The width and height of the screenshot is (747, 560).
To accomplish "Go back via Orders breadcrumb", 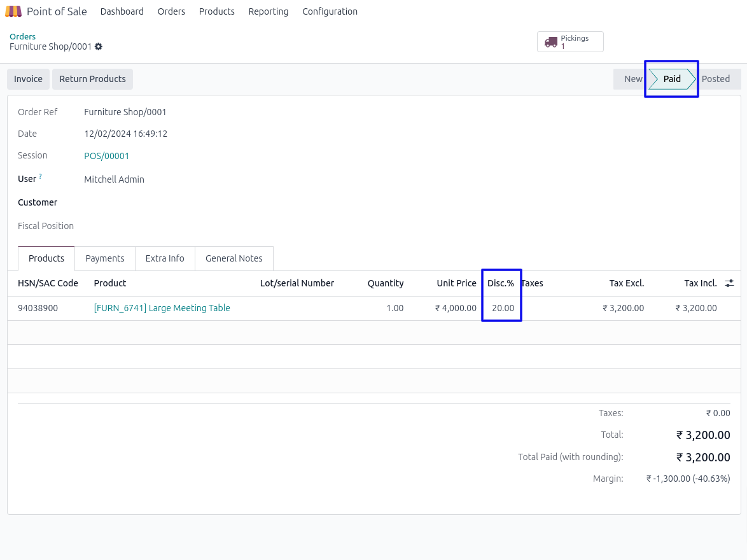I will tap(22, 36).
